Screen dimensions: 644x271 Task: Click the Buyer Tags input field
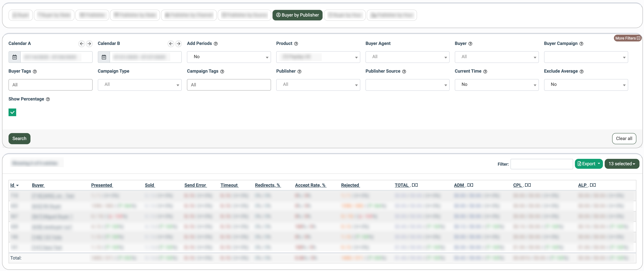[x=50, y=85]
